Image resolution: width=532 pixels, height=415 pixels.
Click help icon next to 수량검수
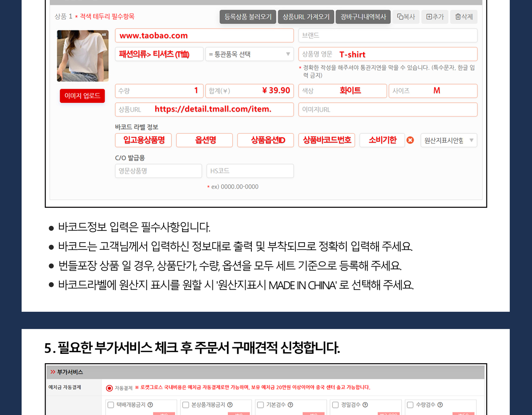pos(440,405)
